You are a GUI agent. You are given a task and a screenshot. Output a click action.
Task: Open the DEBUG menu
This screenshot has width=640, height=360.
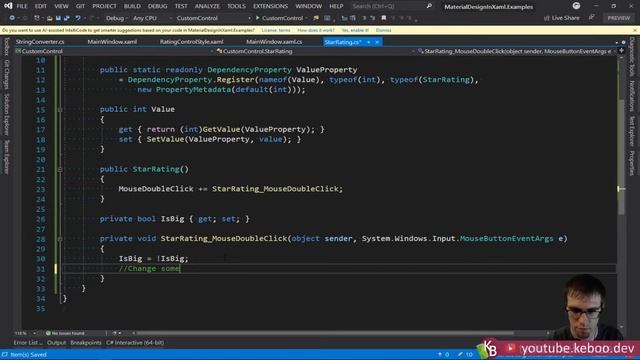pos(158,6)
